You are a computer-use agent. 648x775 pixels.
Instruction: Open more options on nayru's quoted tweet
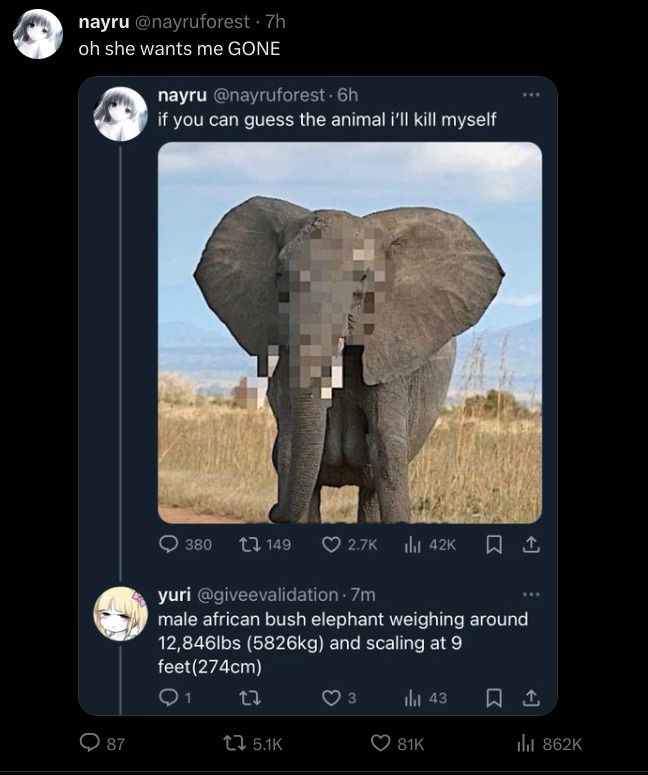click(x=531, y=94)
